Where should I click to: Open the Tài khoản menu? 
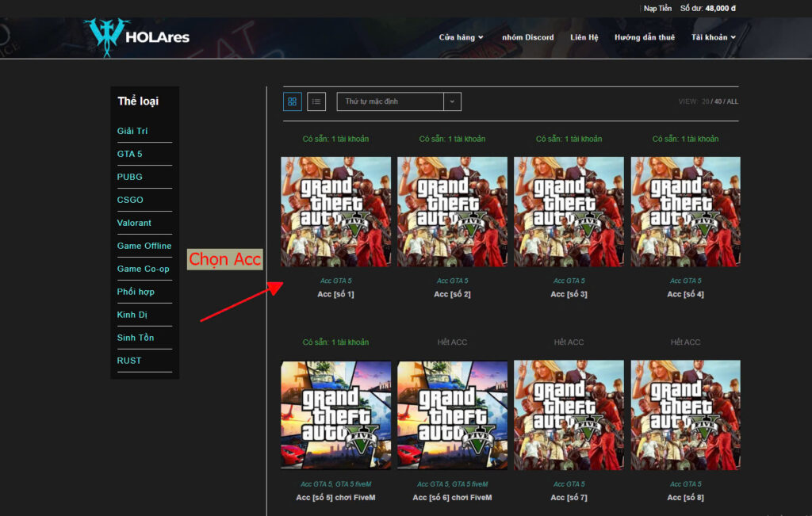click(x=713, y=37)
